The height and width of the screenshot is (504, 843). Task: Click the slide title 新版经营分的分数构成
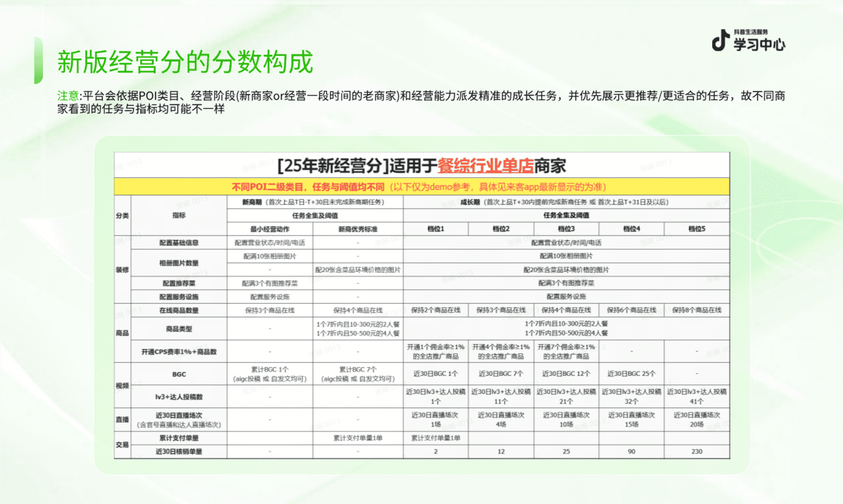185,62
